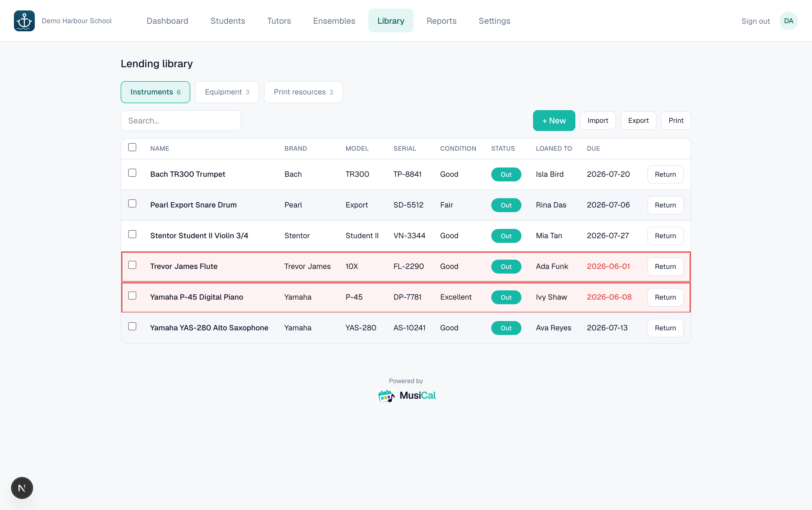Screen dimensions: 812x510
Task: Select the Library nav item
Action: [391, 21]
